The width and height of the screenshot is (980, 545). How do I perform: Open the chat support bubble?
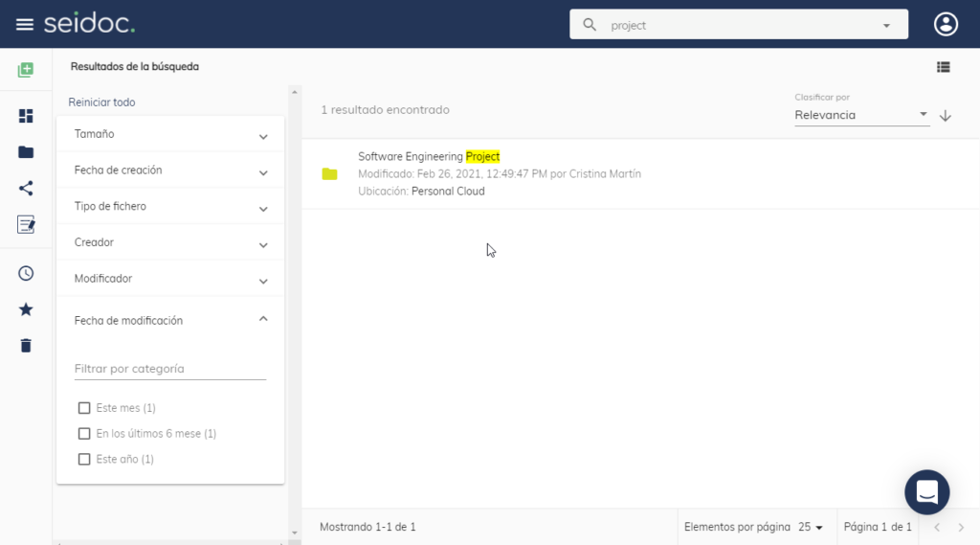926,492
